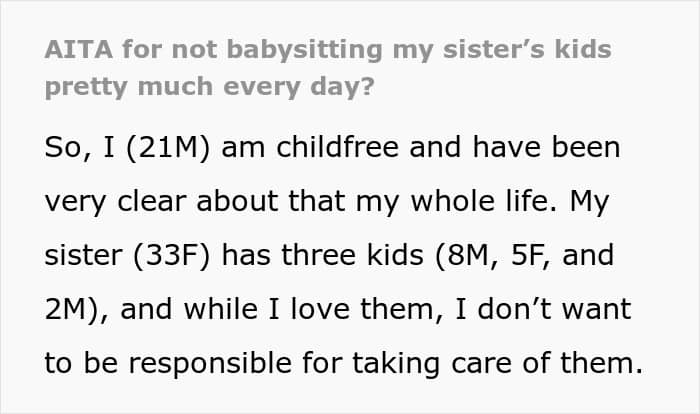The image size is (700, 414).
Task: Click the '(33F)' age tag
Action: (x=171, y=255)
